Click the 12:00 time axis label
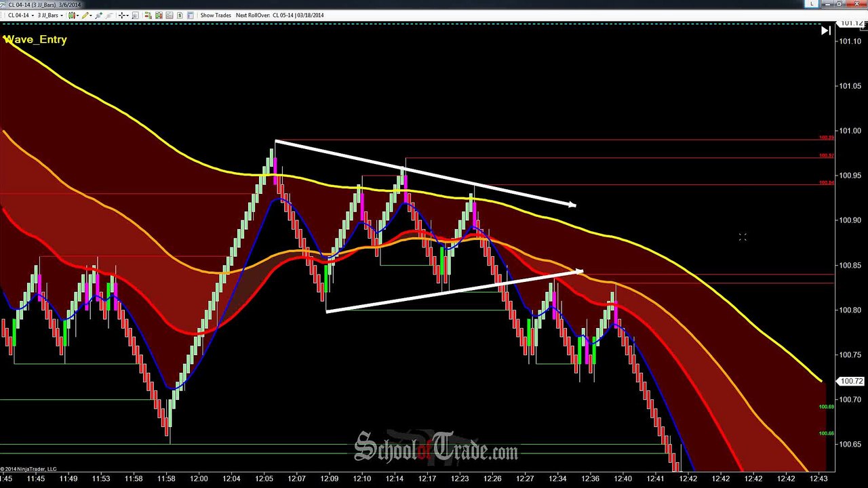 point(199,479)
